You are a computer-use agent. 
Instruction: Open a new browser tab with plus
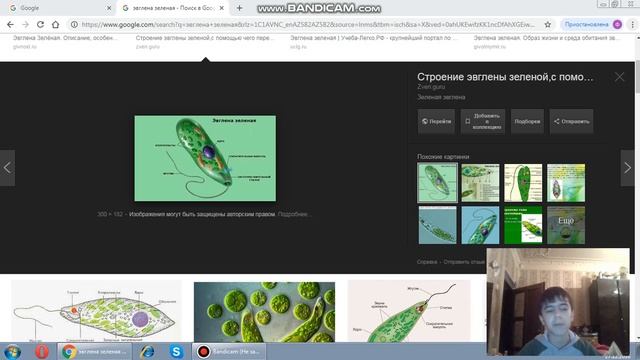pos(240,8)
